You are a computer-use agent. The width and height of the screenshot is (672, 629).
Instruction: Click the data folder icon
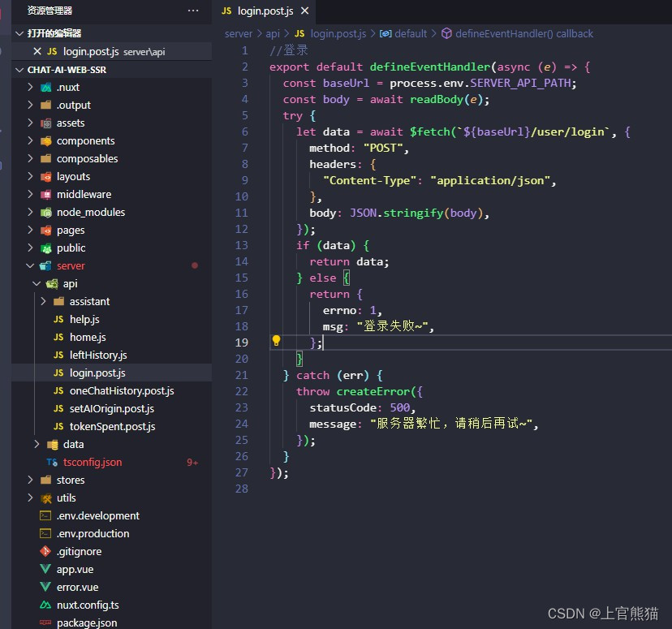pyautogui.click(x=52, y=445)
